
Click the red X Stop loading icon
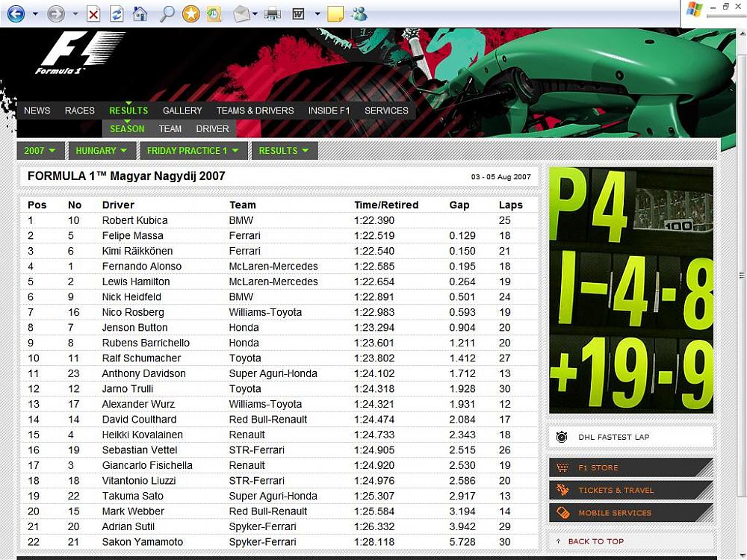click(x=93, y=14)
